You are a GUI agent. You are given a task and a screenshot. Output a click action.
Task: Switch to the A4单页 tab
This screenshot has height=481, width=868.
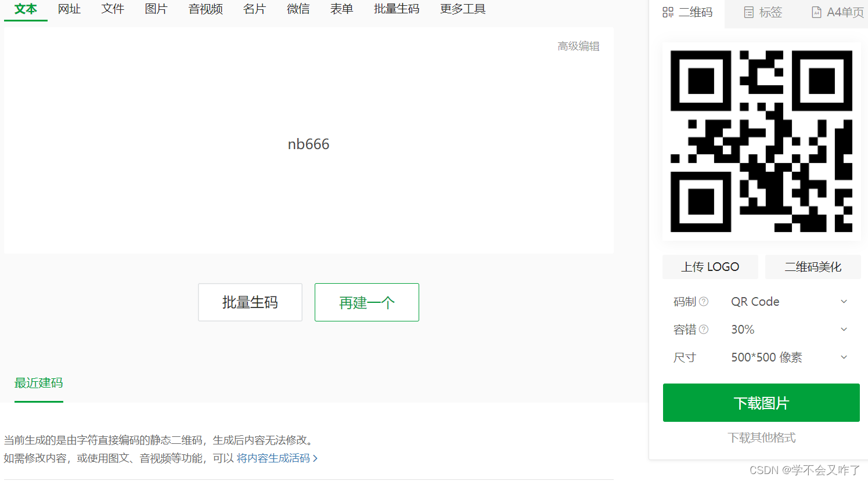[x=837, y=12]
